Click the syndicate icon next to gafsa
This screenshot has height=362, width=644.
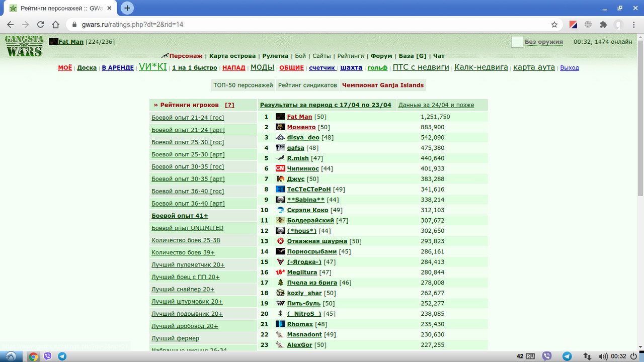click(280, 148)
